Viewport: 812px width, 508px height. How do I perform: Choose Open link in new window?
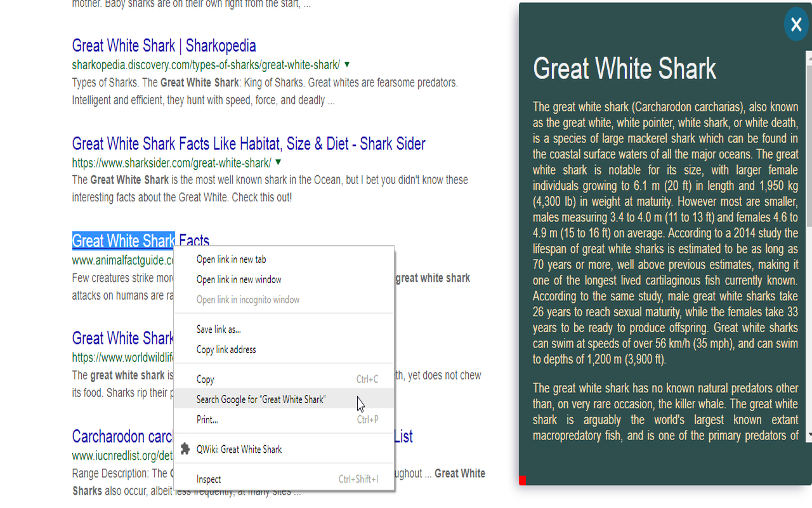pyautogui.click(x=284, y=279)
